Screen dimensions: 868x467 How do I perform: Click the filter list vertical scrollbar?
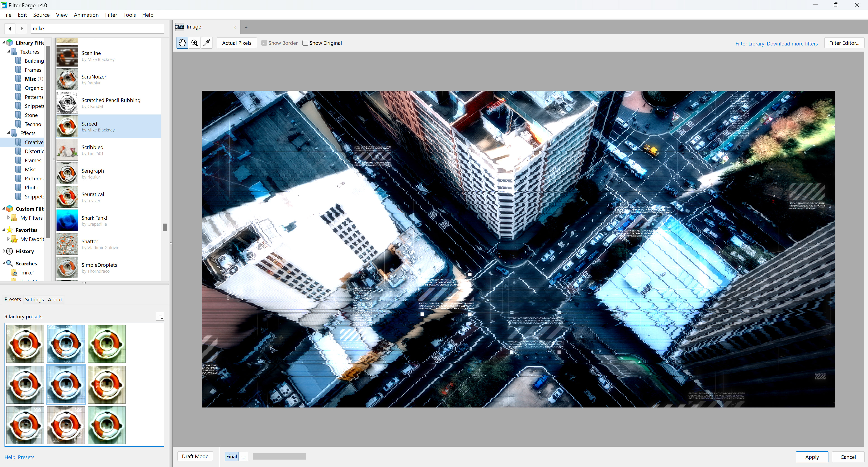click(x=165, y=227)
